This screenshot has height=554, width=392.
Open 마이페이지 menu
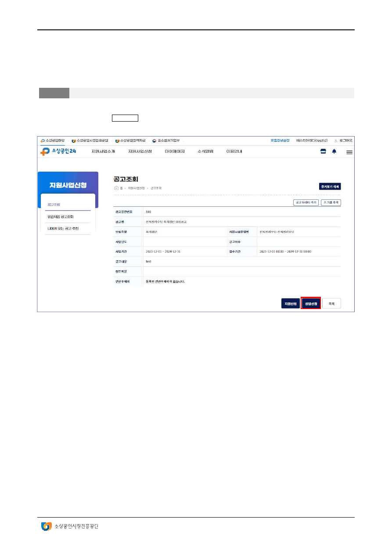coord(175,151)
